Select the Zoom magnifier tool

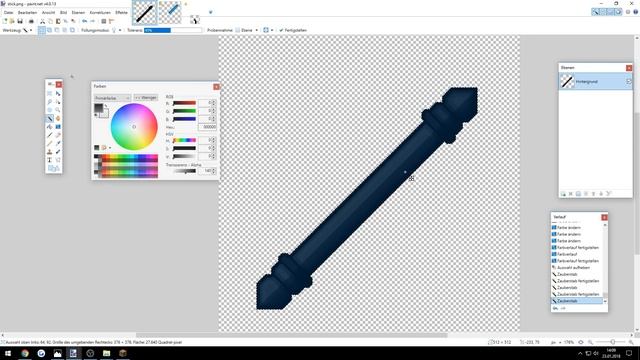click(x=58, y=110)
